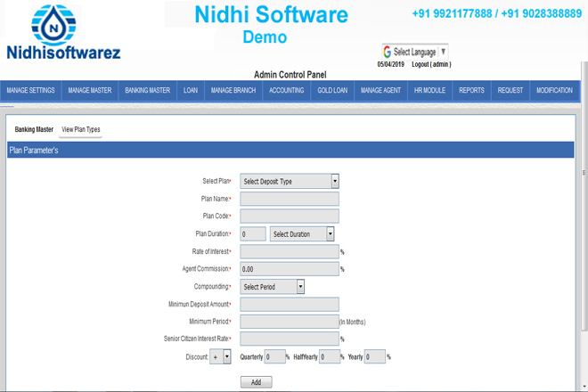Open the Request menu
588x392 pixels.
coord(510,90)
